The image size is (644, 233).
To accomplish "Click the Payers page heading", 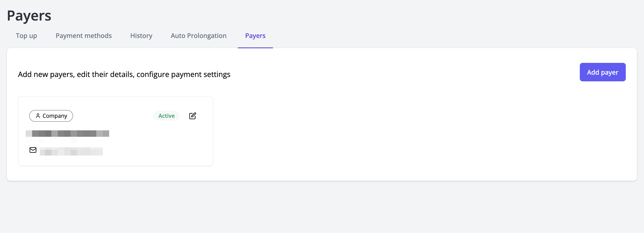I will [29, 16].
